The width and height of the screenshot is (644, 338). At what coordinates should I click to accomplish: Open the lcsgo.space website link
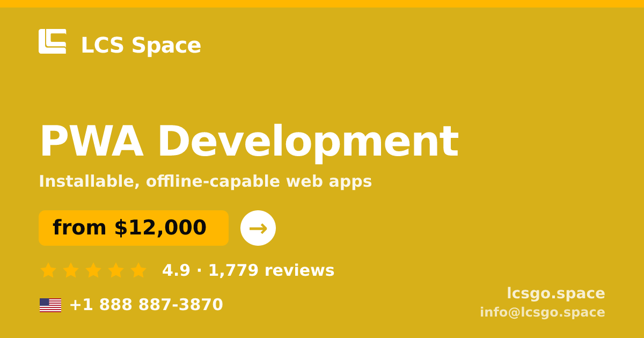coord(556,293)
